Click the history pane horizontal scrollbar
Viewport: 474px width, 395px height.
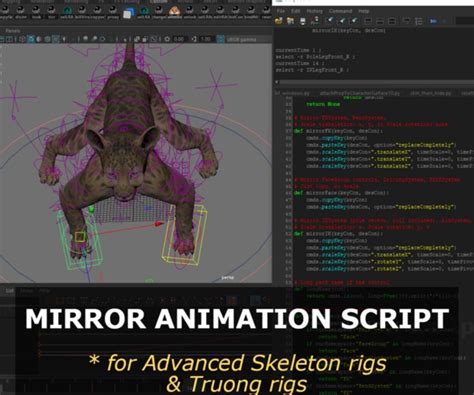point(376,82)
